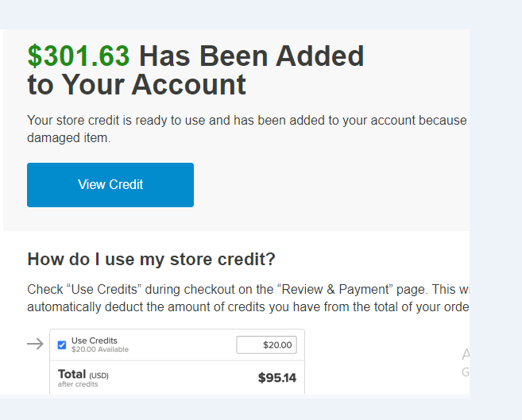Toggle the Use Credits checkbox
Screen dimensions: 522x420
point(62,345)
